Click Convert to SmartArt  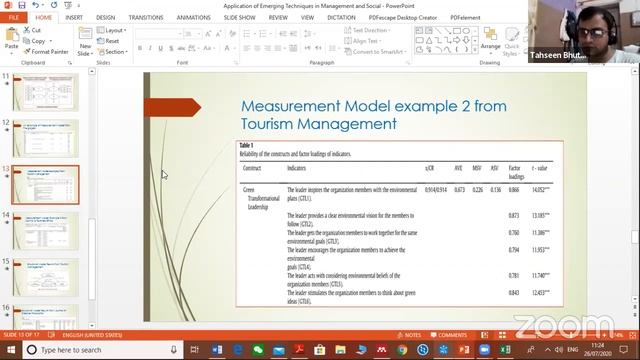(376, 52)
